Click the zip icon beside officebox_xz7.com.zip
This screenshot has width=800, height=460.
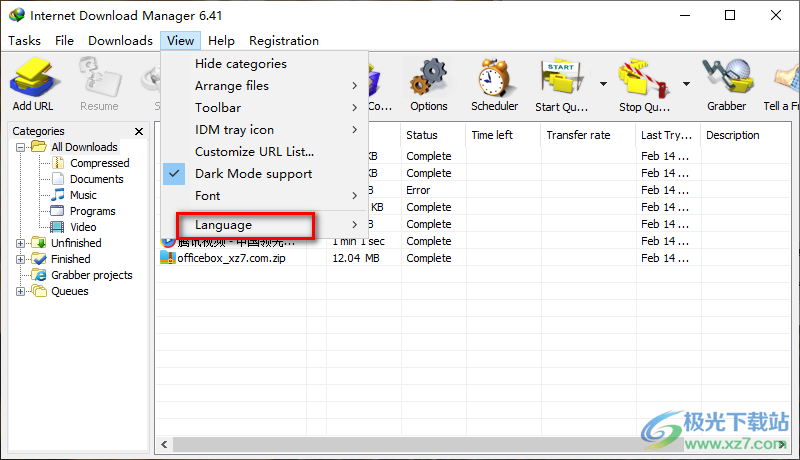pos(168,258)
